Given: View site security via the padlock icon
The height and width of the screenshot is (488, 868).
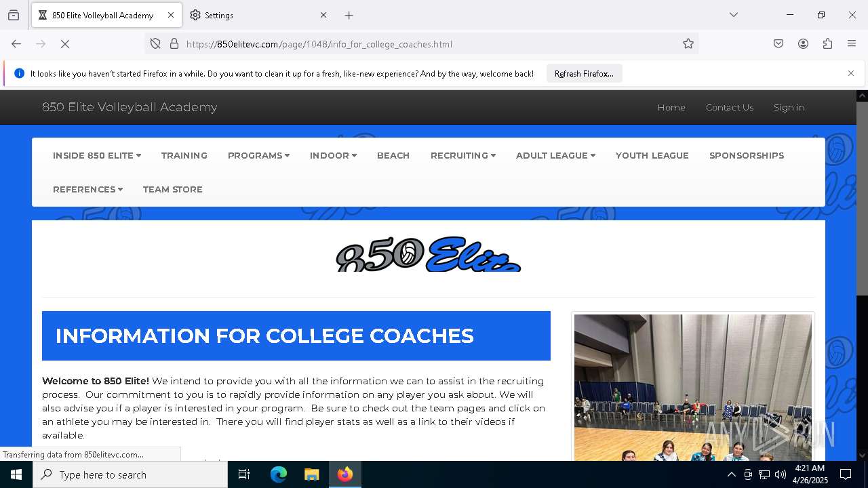Looking at the screenshot, I should [x=174, y=44].
